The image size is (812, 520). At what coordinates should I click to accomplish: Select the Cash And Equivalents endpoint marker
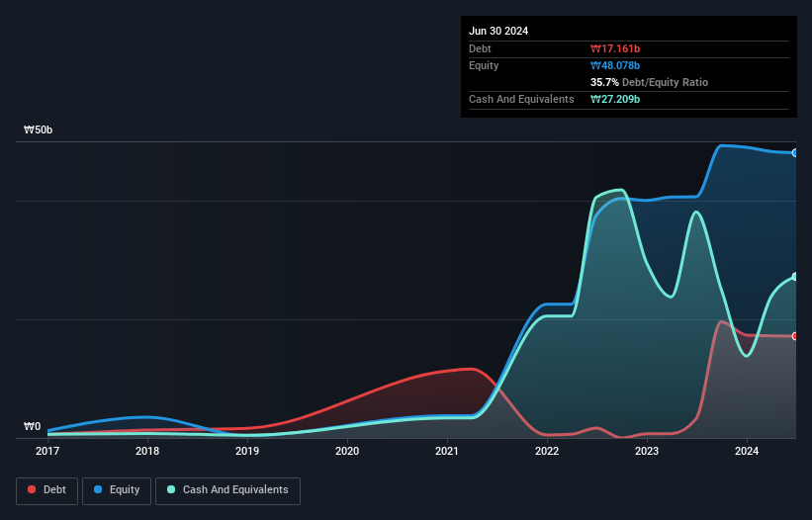(x=795, y=277)
